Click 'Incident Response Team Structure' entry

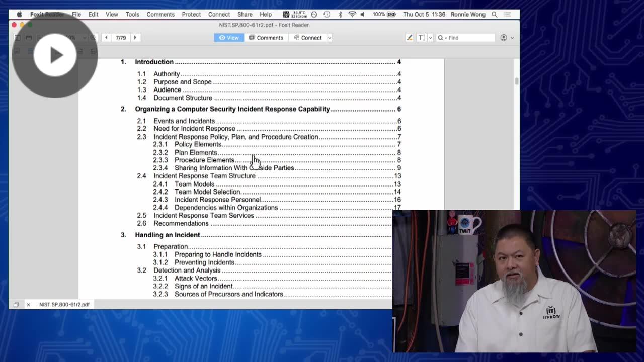click(x=204, y=176)
